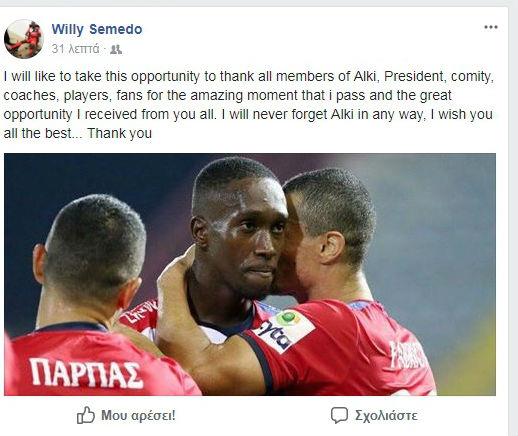This screenshot has height=436, width=518.
Task: Click the friends audience icon beside timestamp
Action: coord(116,50)
